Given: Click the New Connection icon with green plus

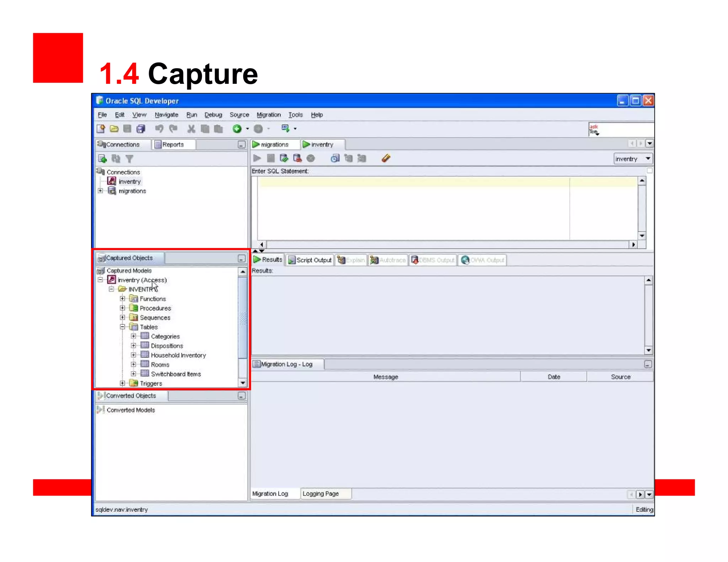Looking at the screenshot, I should [102, 159].
